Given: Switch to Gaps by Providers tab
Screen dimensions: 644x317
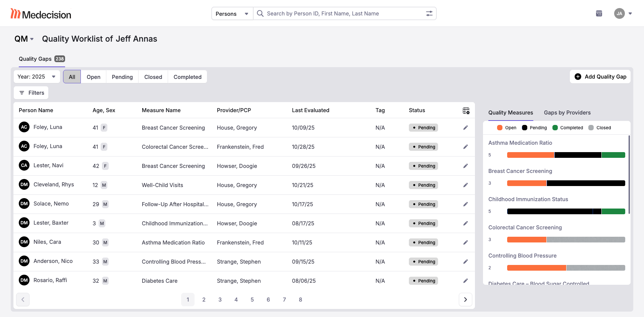Looking at the screenshot, I should pyautogui.click(x=567, y=112).
